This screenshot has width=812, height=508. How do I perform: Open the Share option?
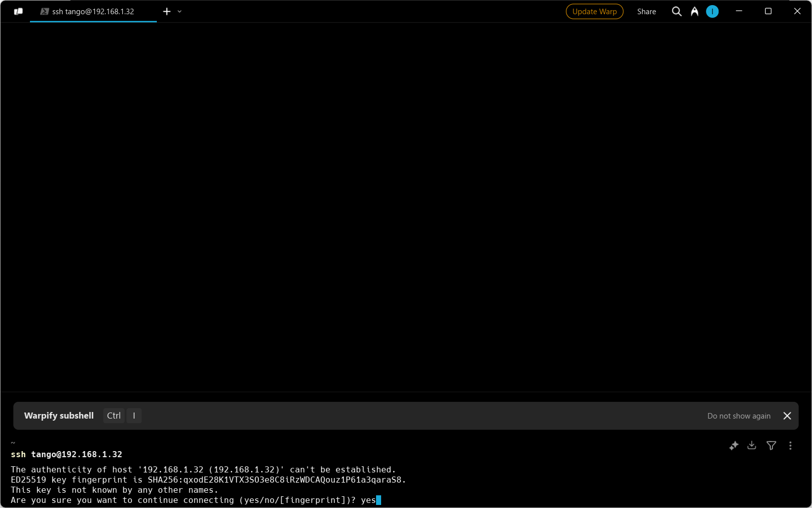coord(647,11)
